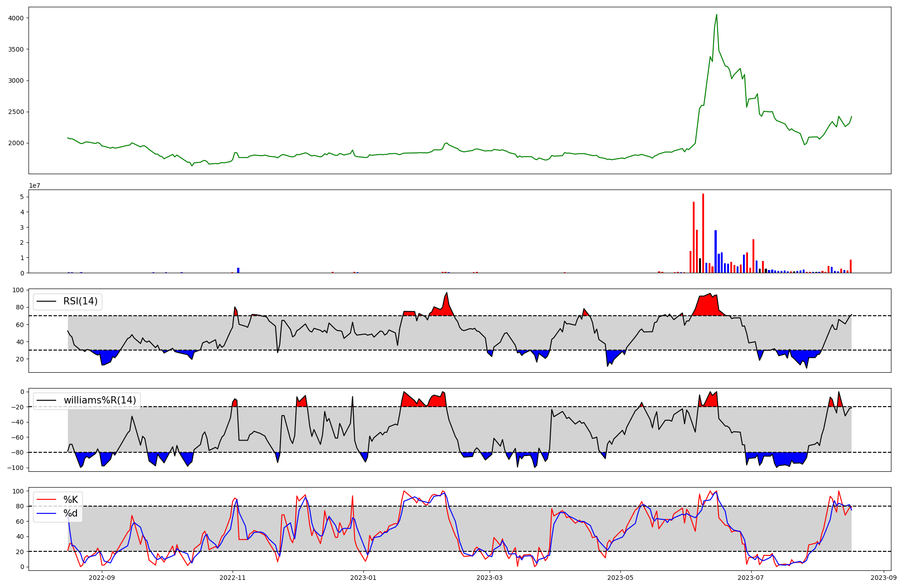This screenshot has width=905, height=588.
Task: Click the tallest red volume bar
Action: (703, 233)
